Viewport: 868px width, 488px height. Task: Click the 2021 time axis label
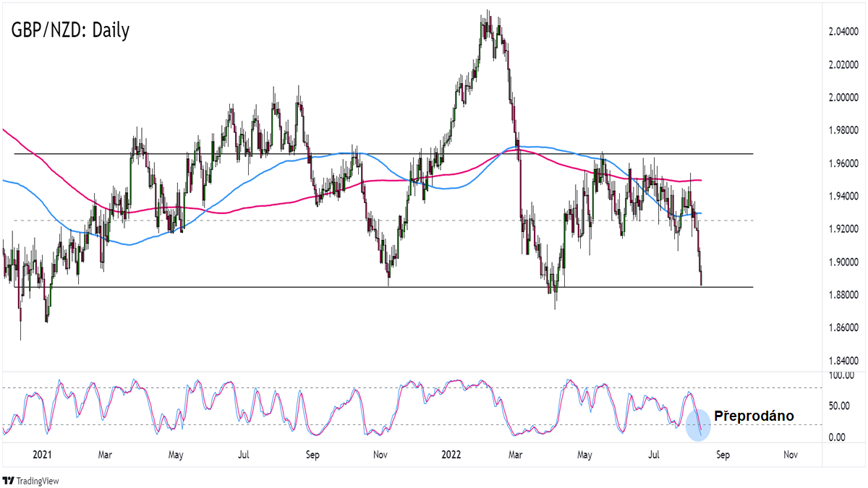(x=42, y=455)
